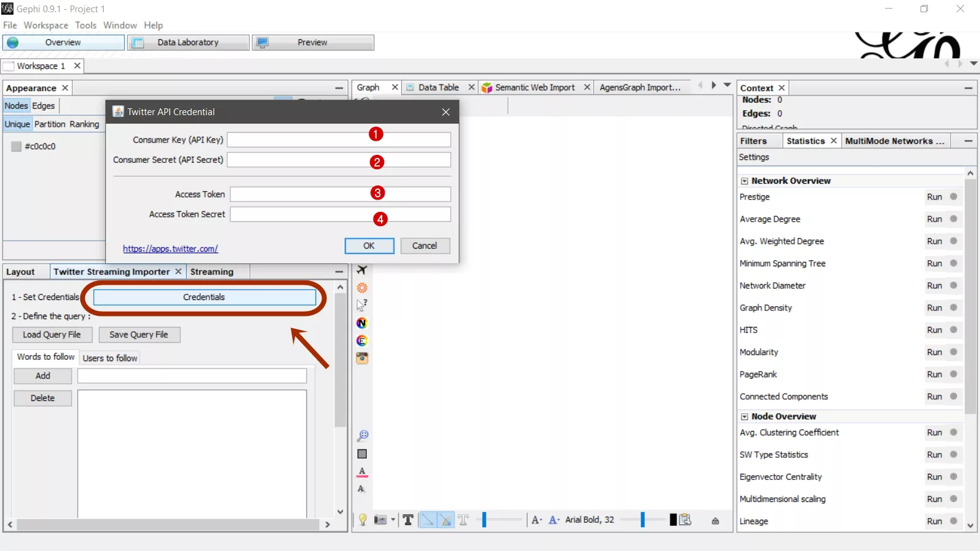This screenshot has width=980, height=551.
Task: Click Cancel in Twitter API Credential dialog
Action: pos(424,246)
